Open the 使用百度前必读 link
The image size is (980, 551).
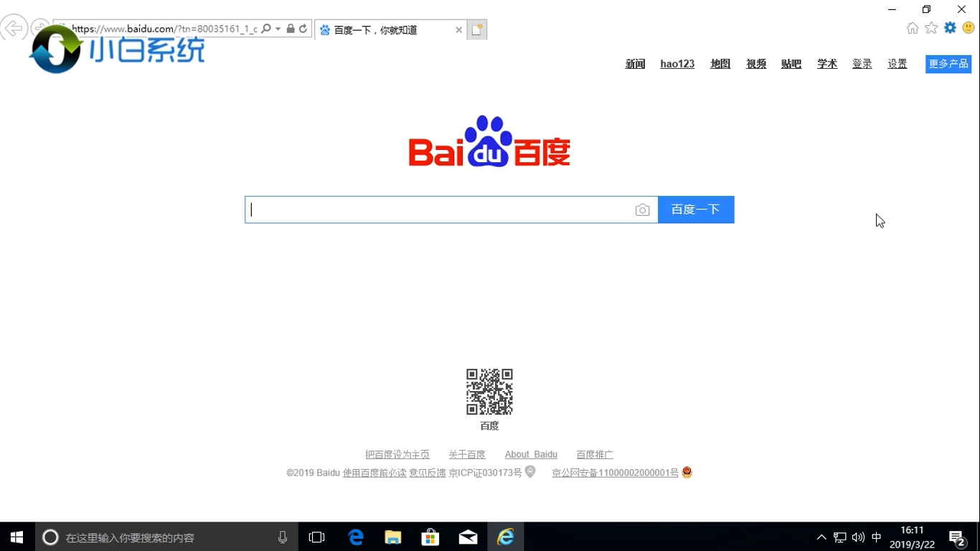(x=374, y=473)
